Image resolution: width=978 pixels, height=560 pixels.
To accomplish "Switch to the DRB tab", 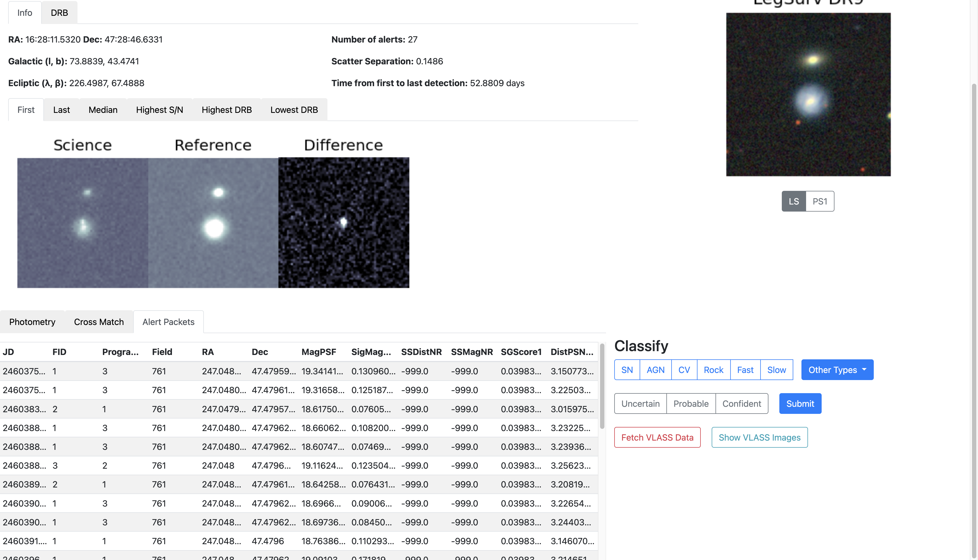I will tap(59, 13).
